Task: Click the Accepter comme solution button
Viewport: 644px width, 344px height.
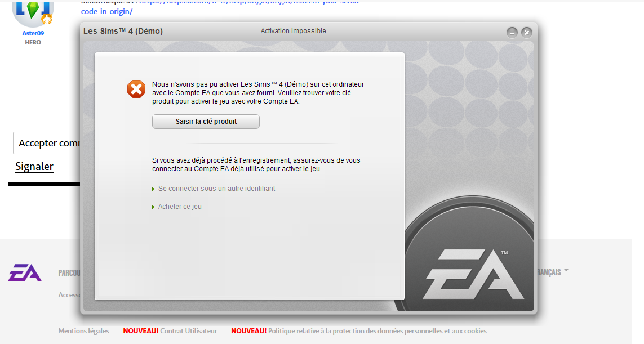Action: [47, 143]
